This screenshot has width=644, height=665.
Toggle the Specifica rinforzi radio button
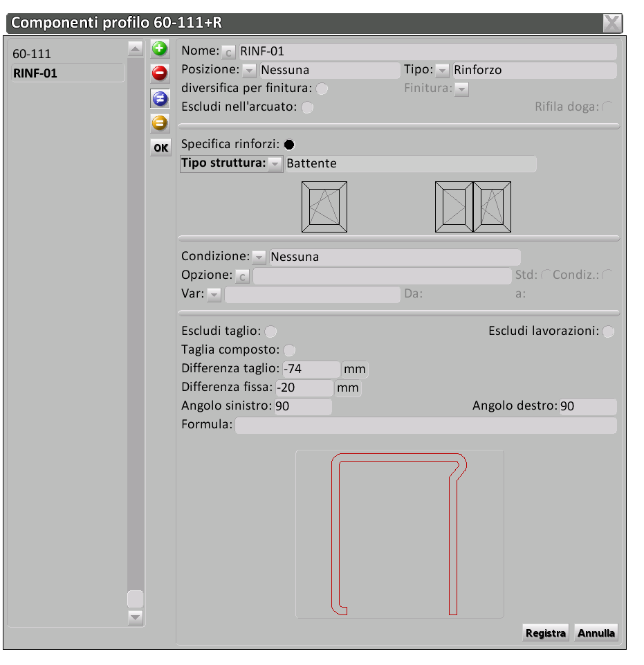point(289,145)
